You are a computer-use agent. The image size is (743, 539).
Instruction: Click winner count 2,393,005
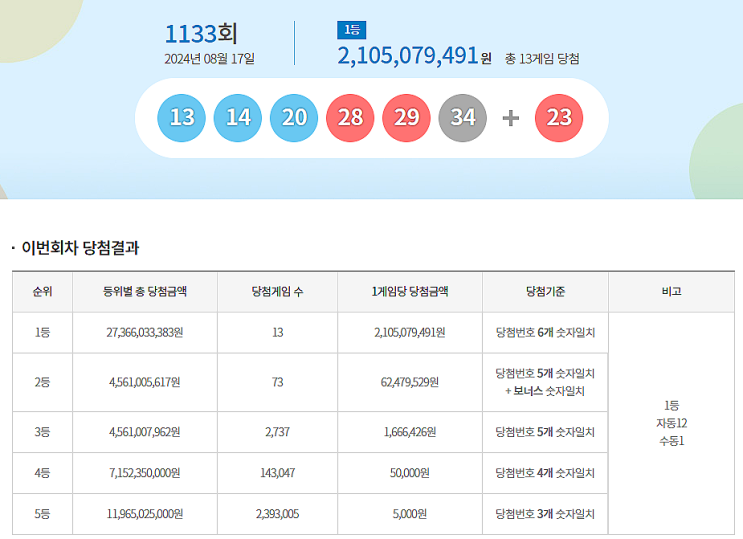pos(278,514)
